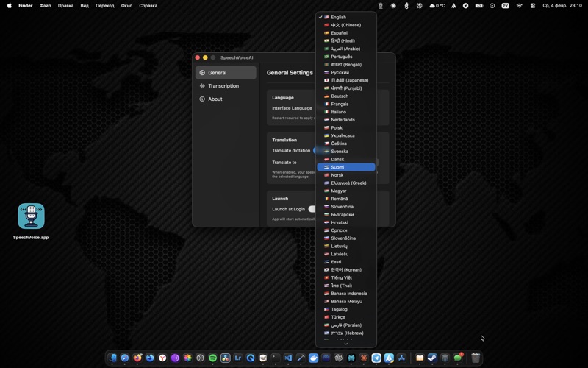
Task: Pick Español from the language list
Action: coord(346,32)
